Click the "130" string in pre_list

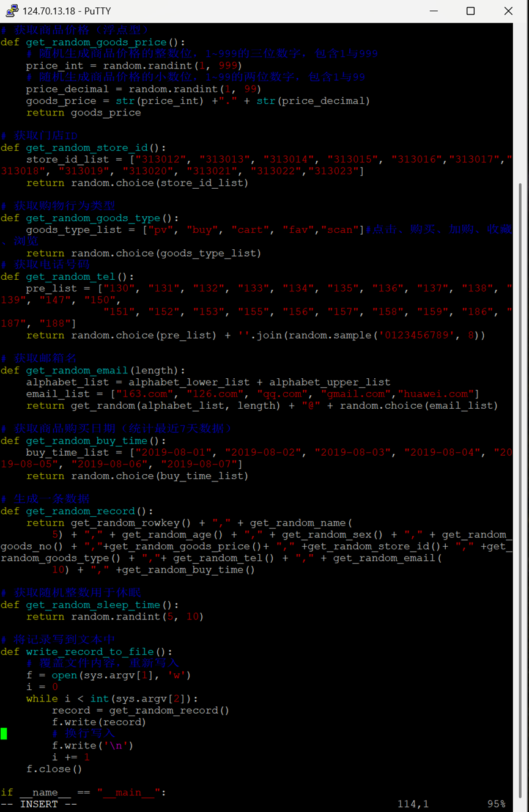coord(119,288)
